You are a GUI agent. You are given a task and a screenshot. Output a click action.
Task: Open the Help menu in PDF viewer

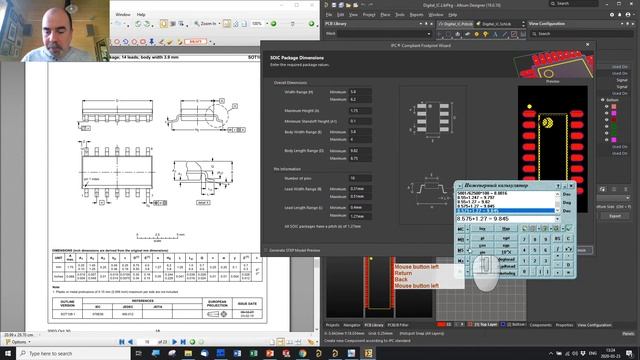point(141,14)
